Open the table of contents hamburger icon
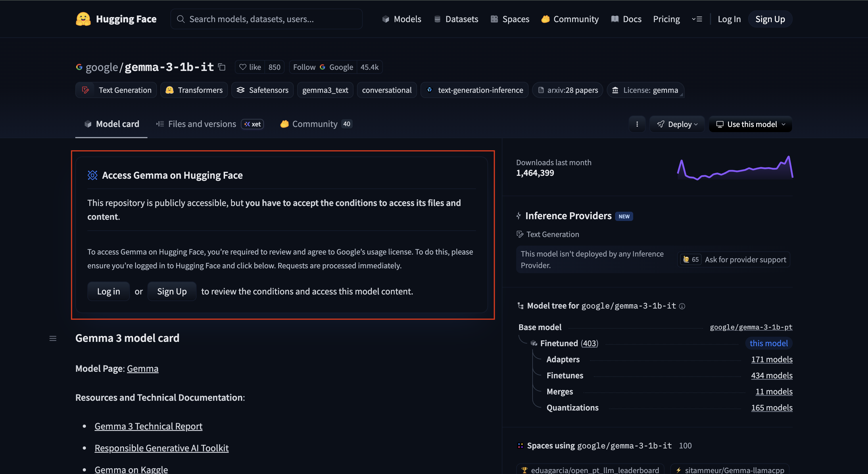 (53, 338)
